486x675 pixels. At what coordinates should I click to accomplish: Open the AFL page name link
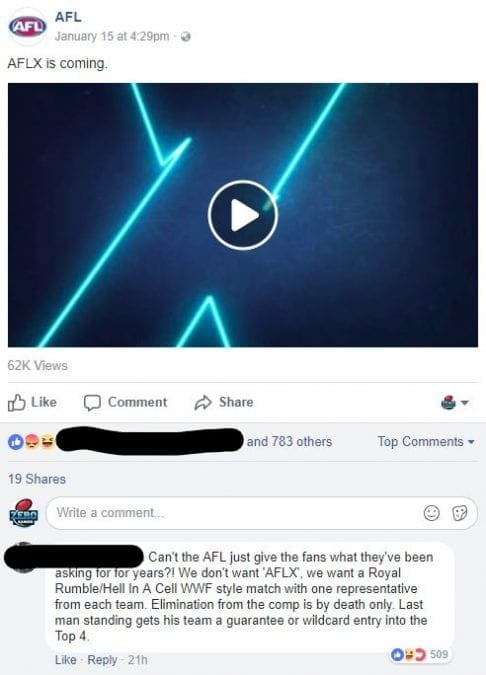click(68, 17)
